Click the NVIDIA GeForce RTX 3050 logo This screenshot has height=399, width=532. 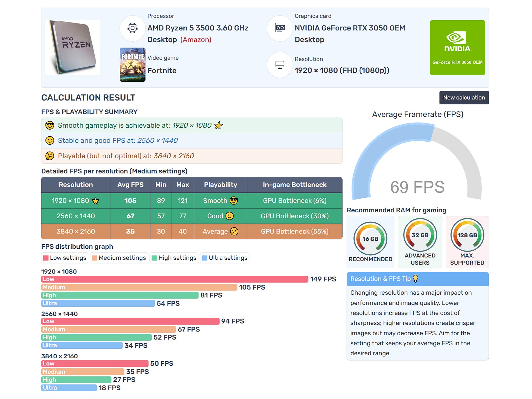click(x=457, y=48)
